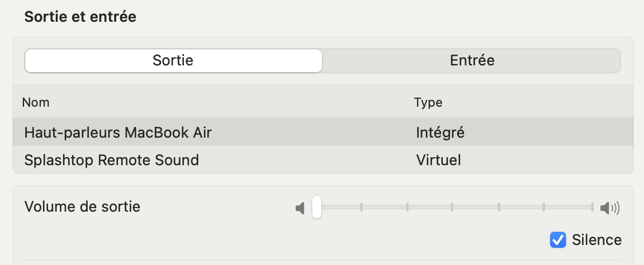Set volume at first slider tick mark
The width and height of the screenshot is (644, 265).
pos(362,207)
